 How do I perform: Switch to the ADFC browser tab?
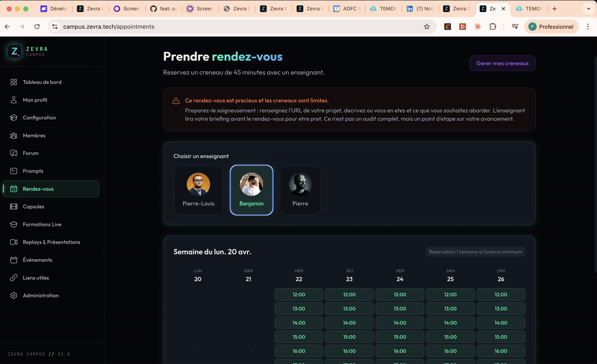click(347, 9)
